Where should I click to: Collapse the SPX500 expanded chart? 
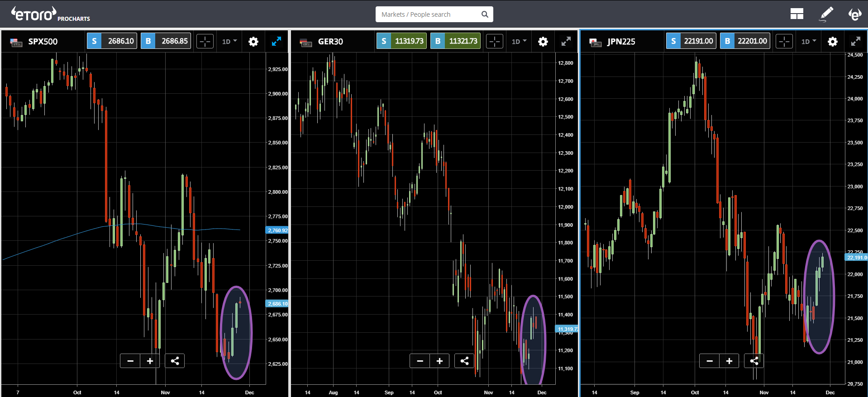276,41
